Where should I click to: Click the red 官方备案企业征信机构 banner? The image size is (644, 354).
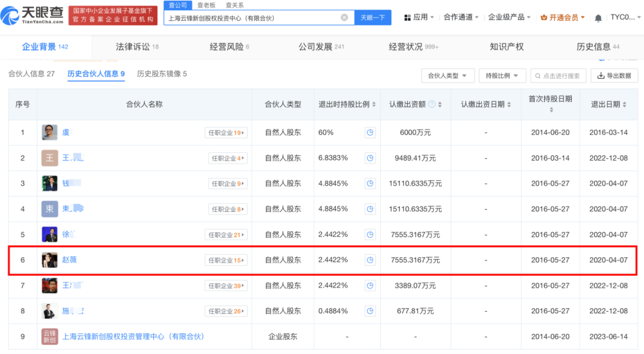[113, 15]
